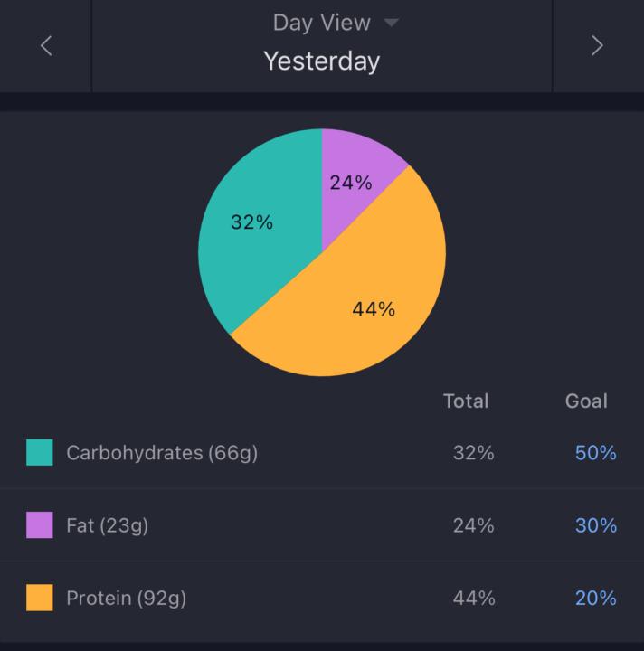Image resolution: width=644 pixels, height=651 pixels.
Task: Click the 44% protein total value
Action: [x=474, y=598]
